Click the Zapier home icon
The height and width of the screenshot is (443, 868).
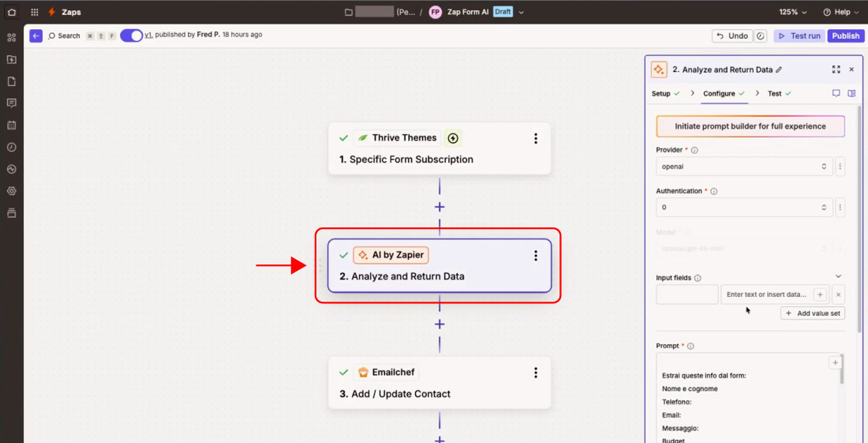tap(11, 12)
